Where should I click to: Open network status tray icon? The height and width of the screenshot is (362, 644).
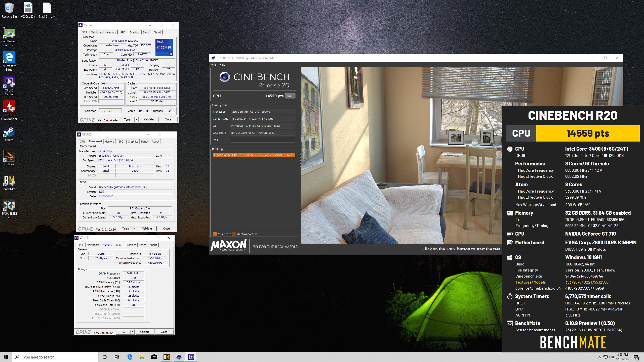[x=606, y=357]
